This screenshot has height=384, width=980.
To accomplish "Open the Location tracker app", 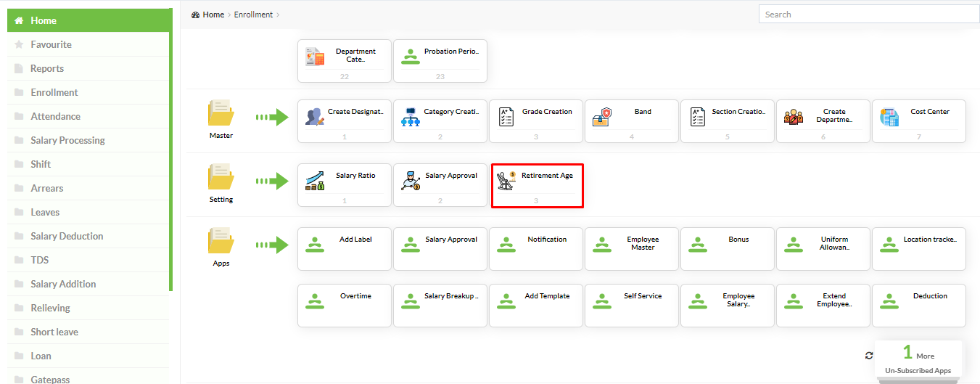I will (x=919, y=249).
